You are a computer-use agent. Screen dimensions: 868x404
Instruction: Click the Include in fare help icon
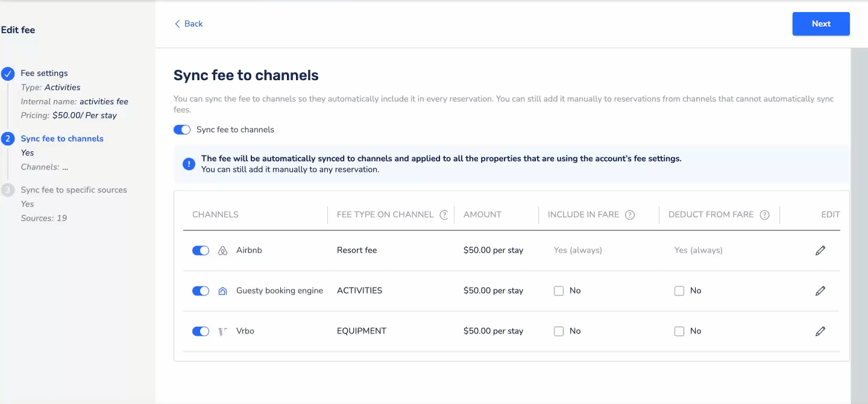(630, 215)
